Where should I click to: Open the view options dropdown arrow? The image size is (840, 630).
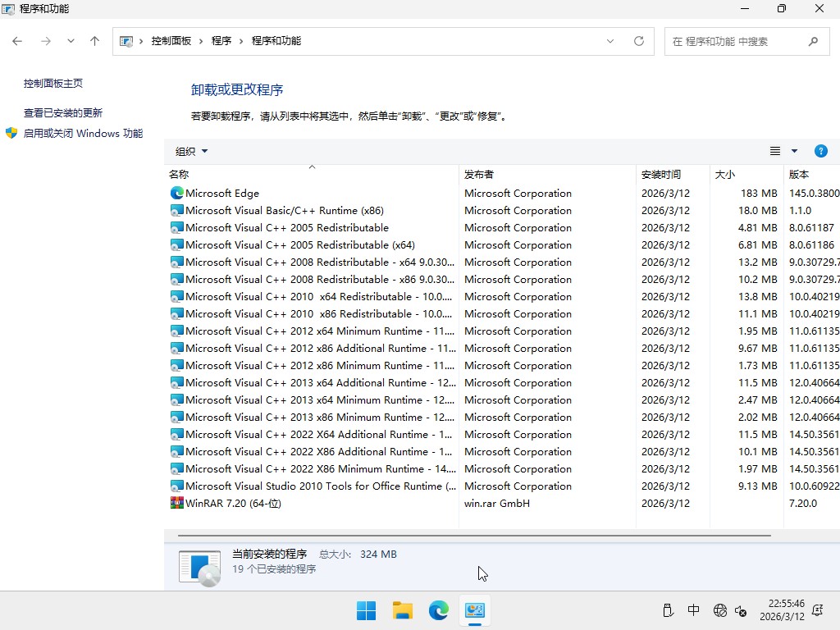[x=792, y=151]
